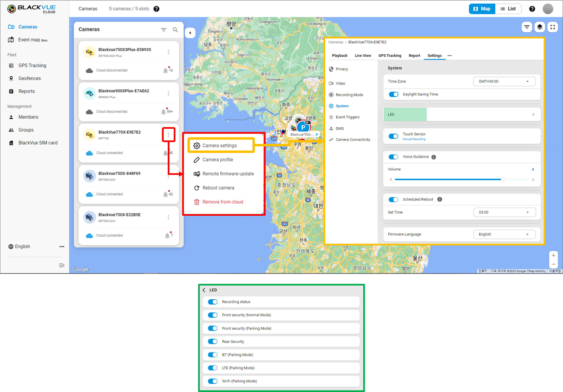Change the language from English in the sidebar
The height and width of the screenshot is (392, 563).
[19, 247]
